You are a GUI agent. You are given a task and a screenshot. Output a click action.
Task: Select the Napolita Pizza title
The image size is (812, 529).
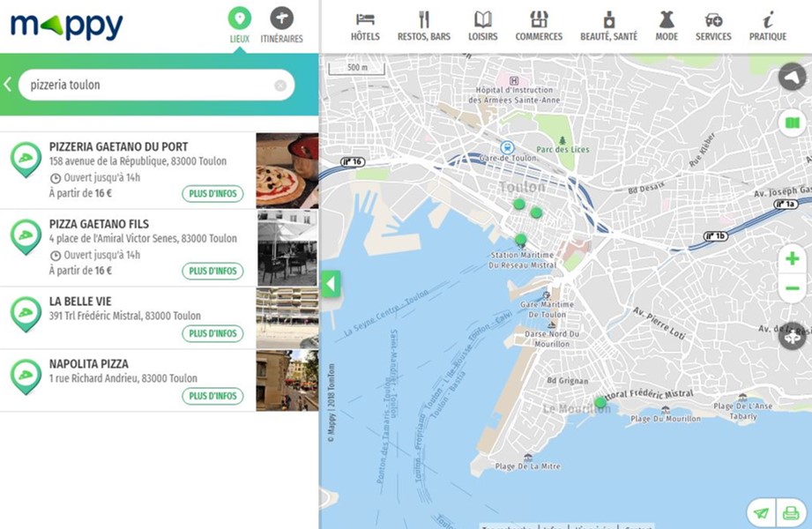[x=88, y=364]
